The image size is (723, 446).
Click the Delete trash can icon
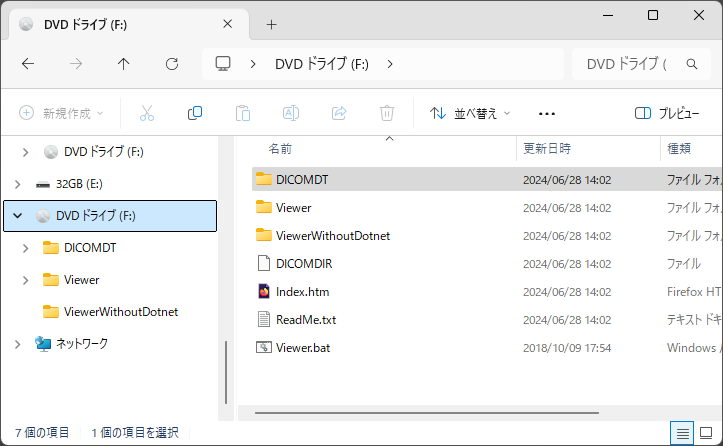(387, 113)
